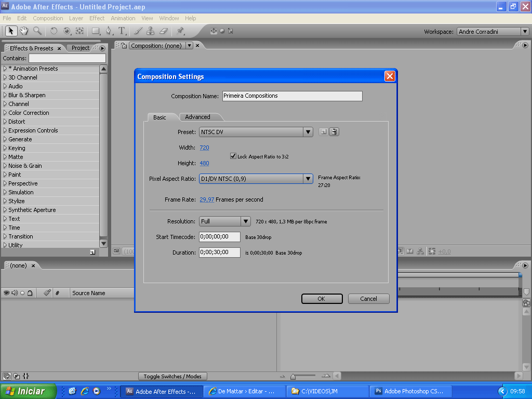Expand the Animation Presets category
This screenshot has width=532, height=399.
(5, 69)
